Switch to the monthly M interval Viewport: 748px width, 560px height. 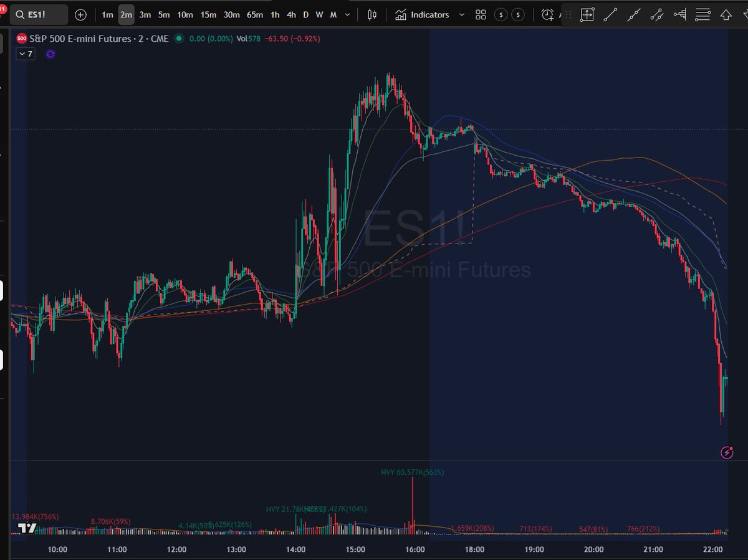[333, 14]
